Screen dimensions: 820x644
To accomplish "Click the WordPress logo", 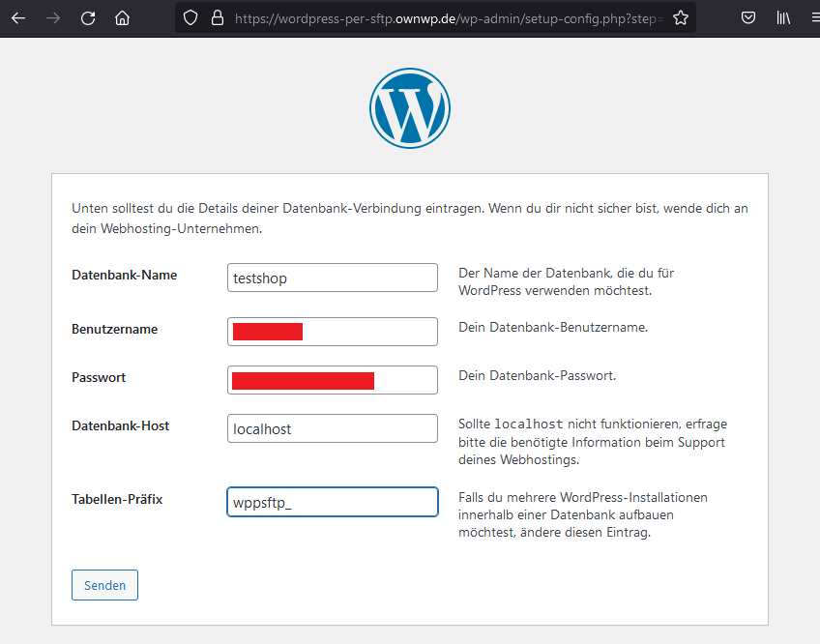I will click(410, 108).
